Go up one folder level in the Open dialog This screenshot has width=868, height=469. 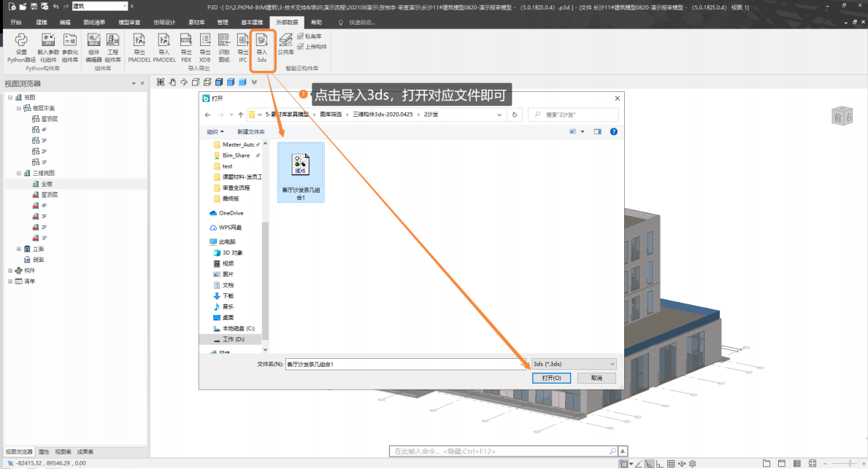pyautogui.click(x=241, y=115)
